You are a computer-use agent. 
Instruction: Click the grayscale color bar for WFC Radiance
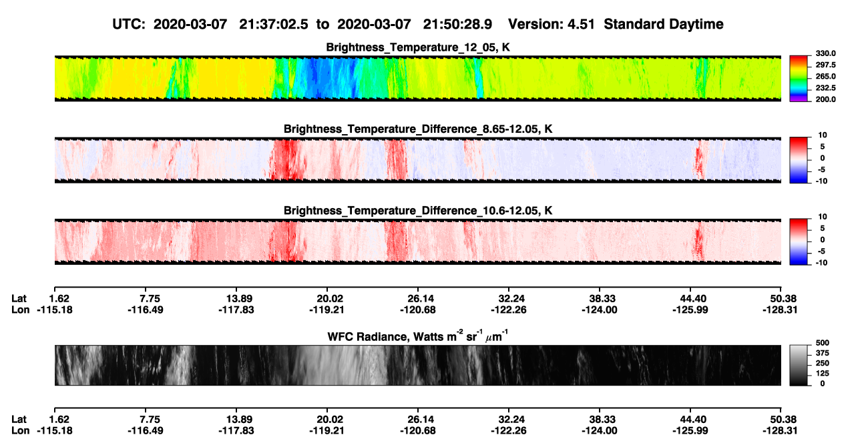pyautogui.click(x=799, y=366)
